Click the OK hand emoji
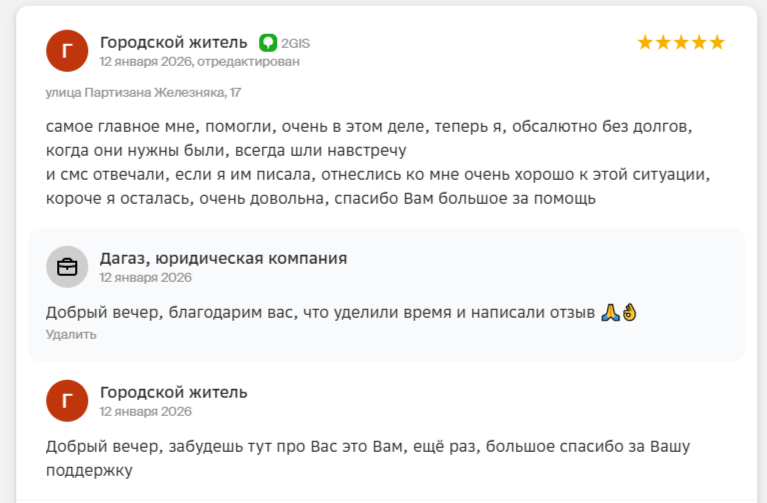 coord(629,312)
